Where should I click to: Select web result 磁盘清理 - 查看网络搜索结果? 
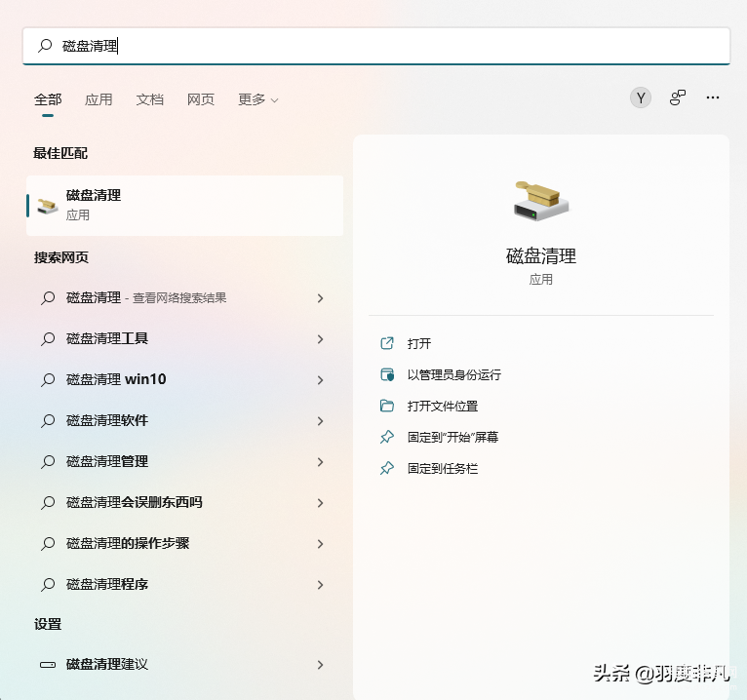[185, 298]
